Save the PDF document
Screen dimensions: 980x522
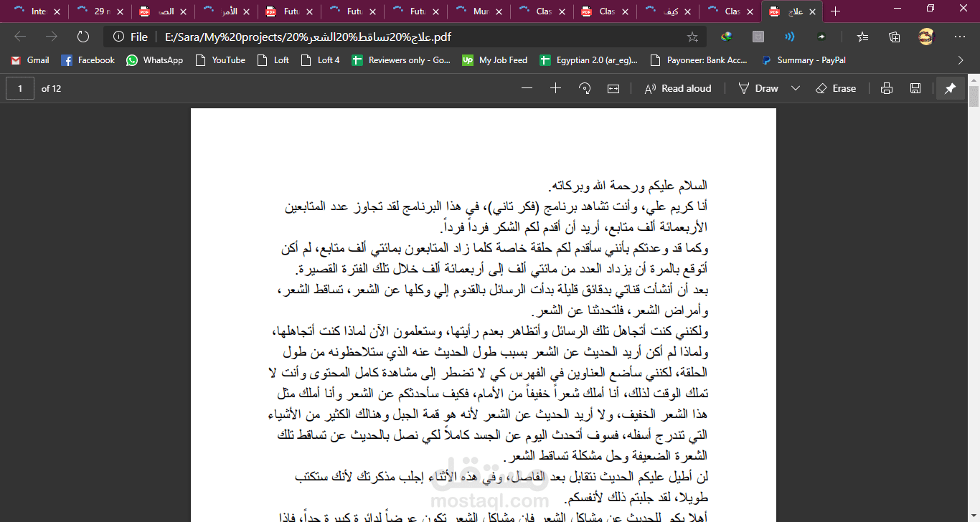[x=915, y=87]
